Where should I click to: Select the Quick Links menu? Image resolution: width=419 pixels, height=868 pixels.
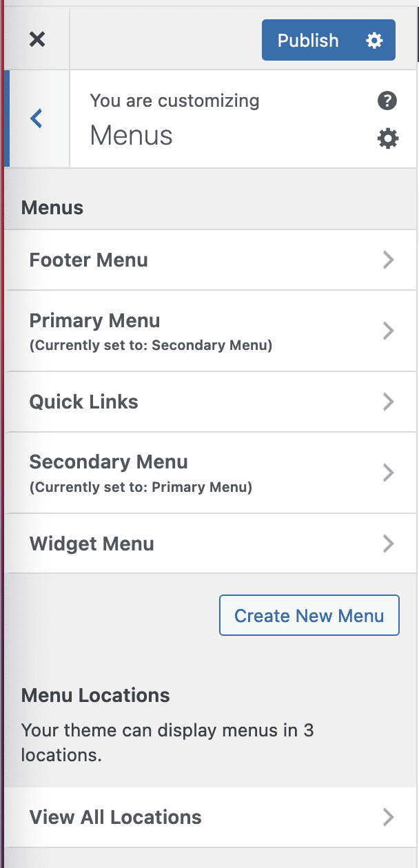click(84, 402)
